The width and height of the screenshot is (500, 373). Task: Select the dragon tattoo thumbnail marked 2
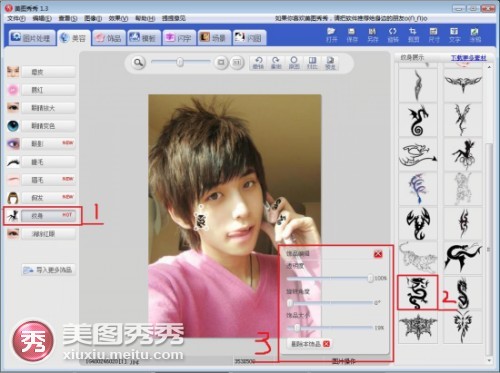[417, 292]
